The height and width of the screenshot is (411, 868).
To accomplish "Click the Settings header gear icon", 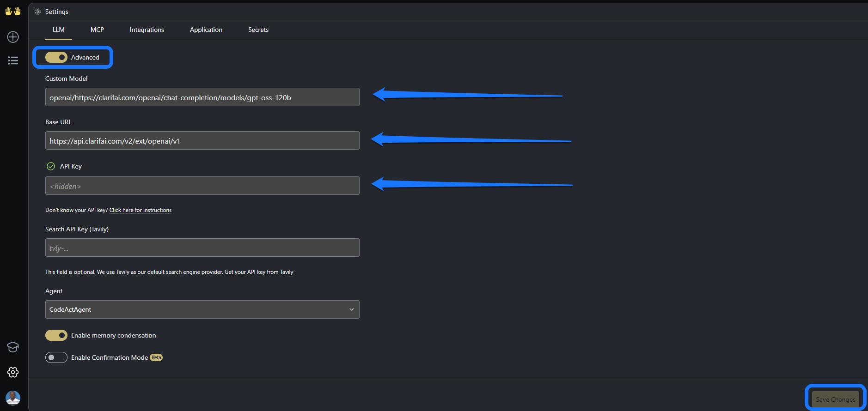I will [x=38, y=12].
